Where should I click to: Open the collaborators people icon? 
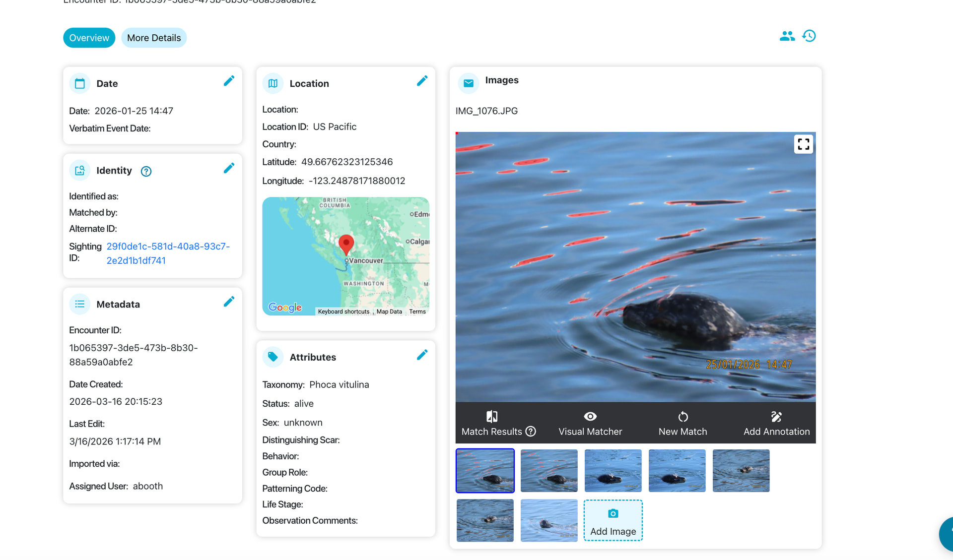(787, 36)
